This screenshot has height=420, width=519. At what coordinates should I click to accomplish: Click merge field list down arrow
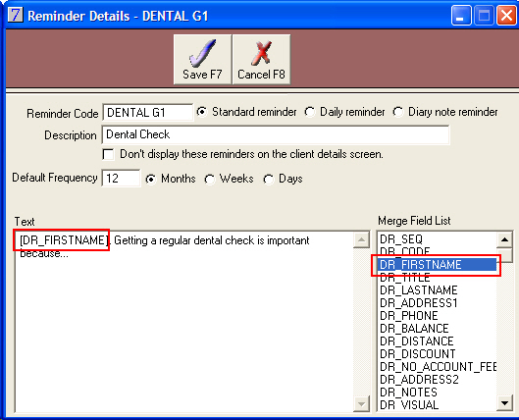coord(504,403)
